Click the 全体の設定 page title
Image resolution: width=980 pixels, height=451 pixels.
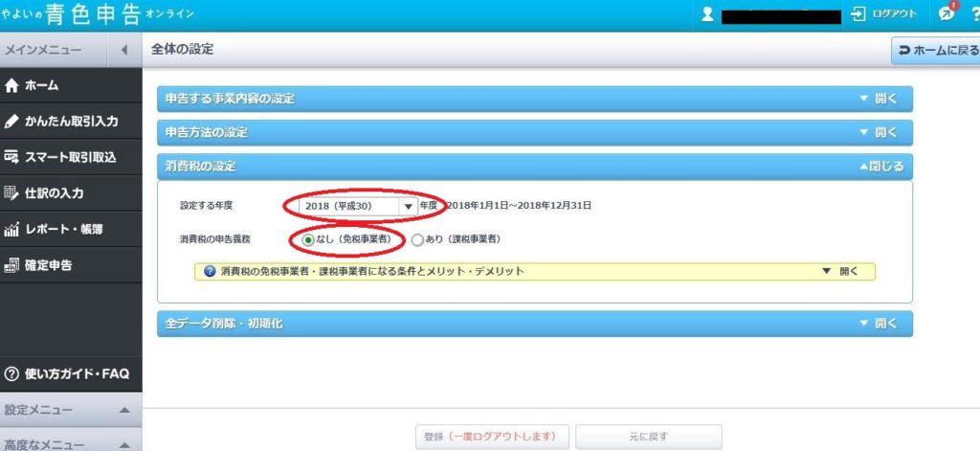click(x=182, y=50)
